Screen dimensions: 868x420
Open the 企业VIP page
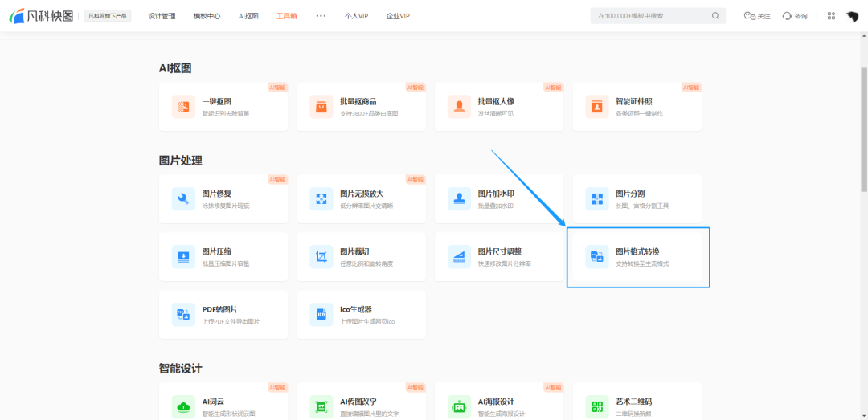pyautogui.click(x=398, y=16)
